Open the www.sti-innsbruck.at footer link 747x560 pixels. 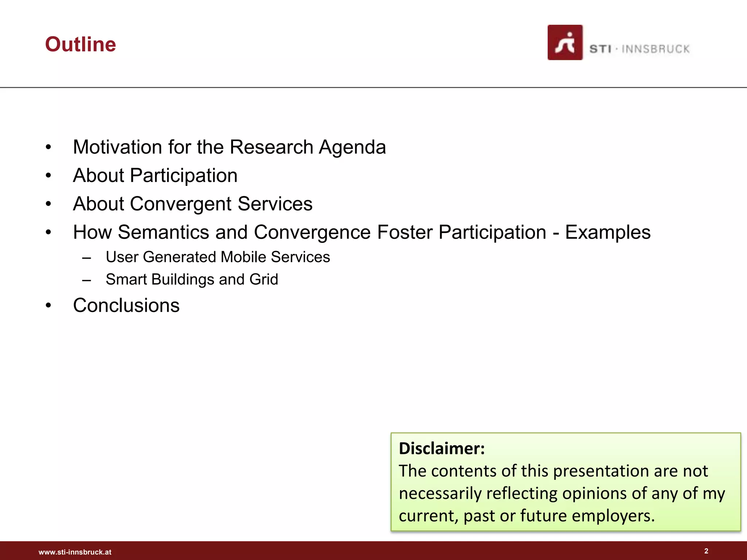coord(75,552)
